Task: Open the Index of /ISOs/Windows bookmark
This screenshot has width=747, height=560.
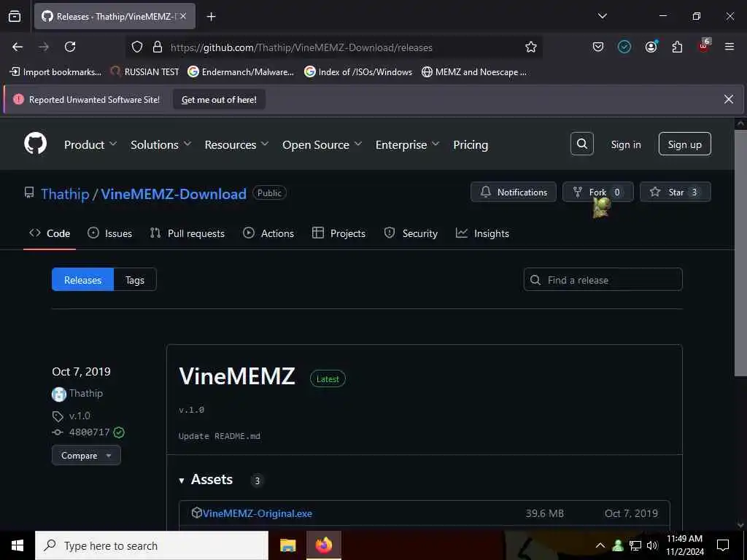Action: [x=358, y=72]
